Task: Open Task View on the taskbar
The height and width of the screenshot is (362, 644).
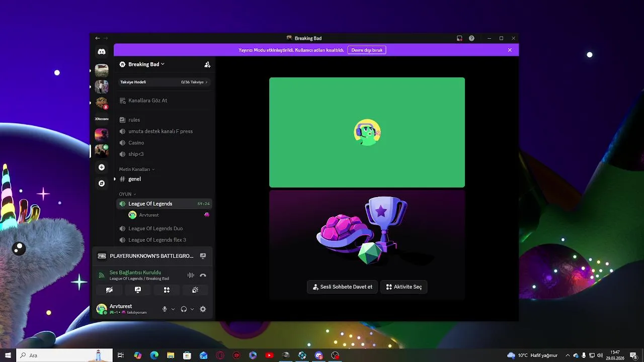Action: 121,355
